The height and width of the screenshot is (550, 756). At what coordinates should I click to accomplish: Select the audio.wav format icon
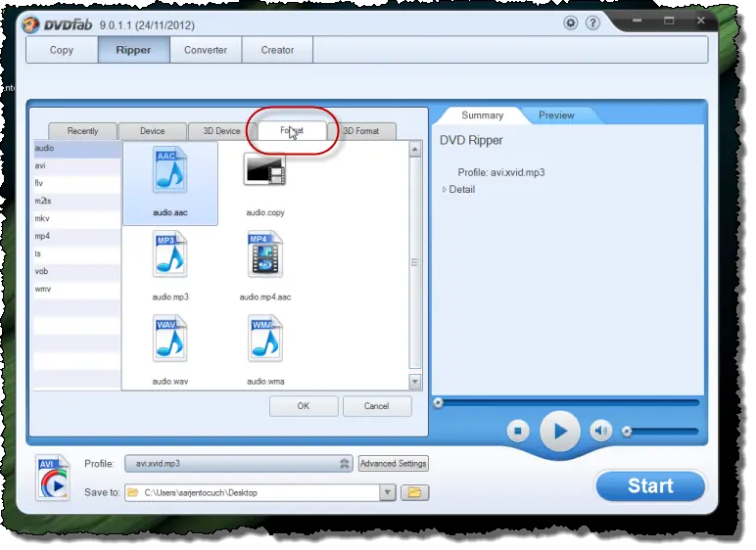[x=169, y=339]
